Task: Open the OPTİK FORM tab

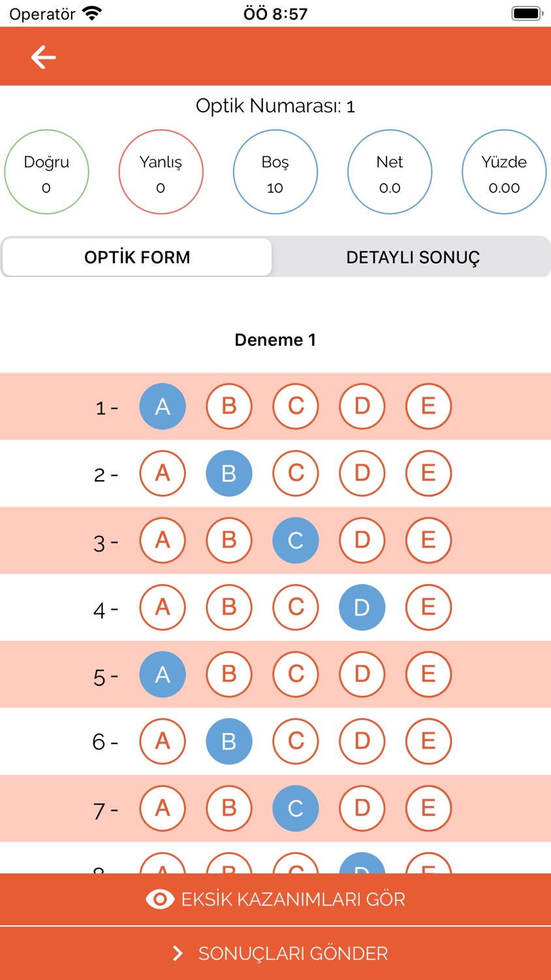Action: (x=137, y=257)
